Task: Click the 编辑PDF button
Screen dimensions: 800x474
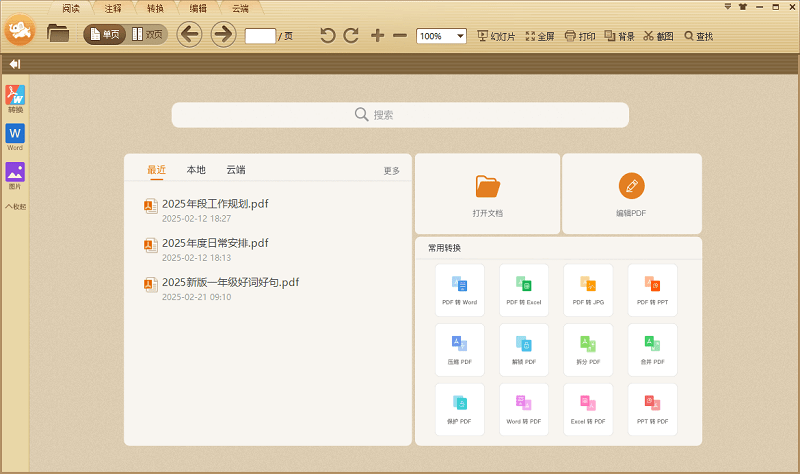Action: [x=631, y=193]
